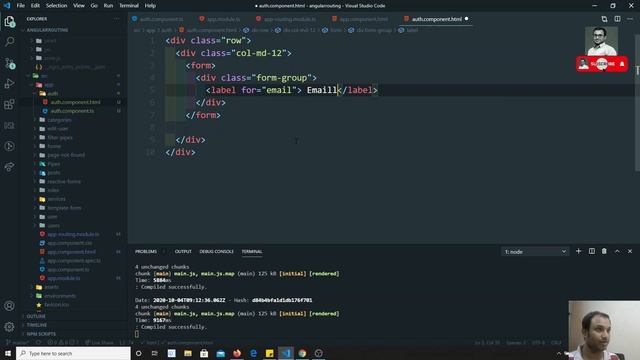This screenshot has height=360, width=640.
Task: Select terminal from '1: node' dropdown
Action: [x=535, y=251]
